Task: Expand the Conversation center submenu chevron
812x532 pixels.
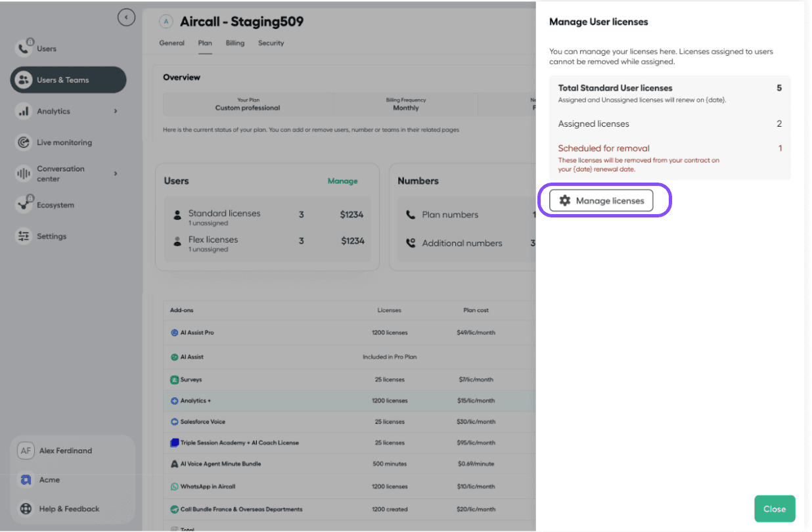Action: pos(116,173)
